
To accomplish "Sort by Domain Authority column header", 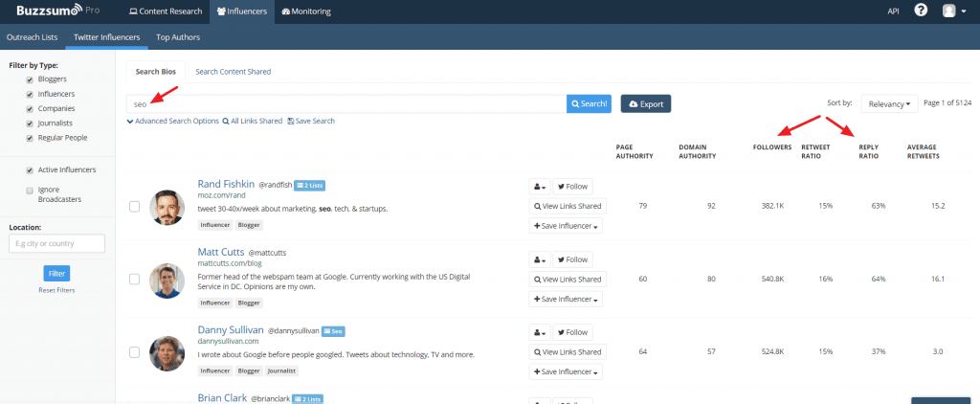I will coord(698,151).
